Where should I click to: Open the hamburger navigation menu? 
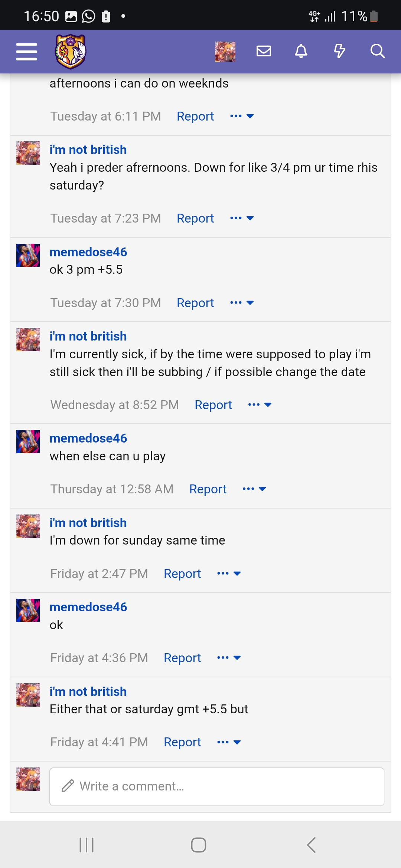(26, 51)
